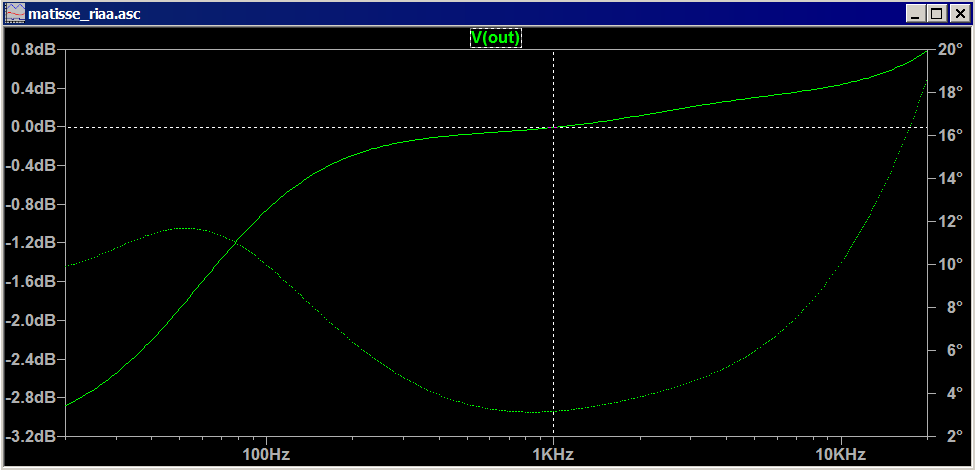Click the 6° phase axis label
This screenshot has height=470, width=975.
[947, 351]
